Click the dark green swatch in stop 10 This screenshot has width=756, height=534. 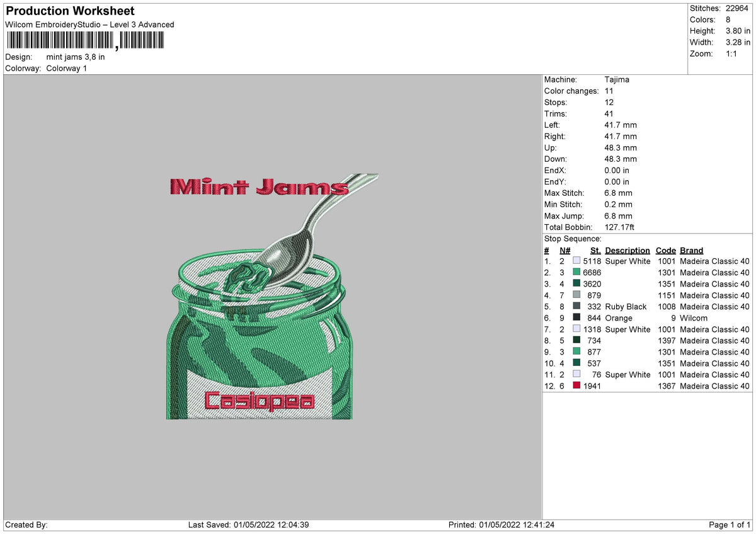tap(576, 363)
